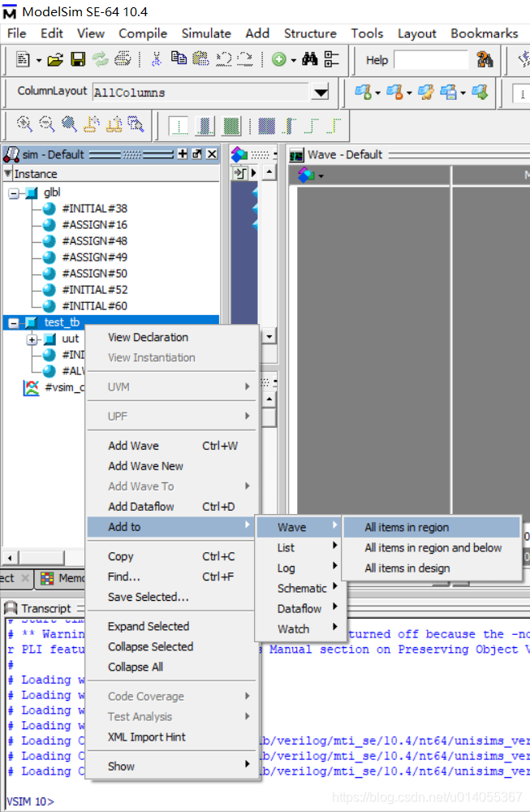Click the solid green wave format icon
Viewport: 530px width, 812px height.
click(231, 125)
